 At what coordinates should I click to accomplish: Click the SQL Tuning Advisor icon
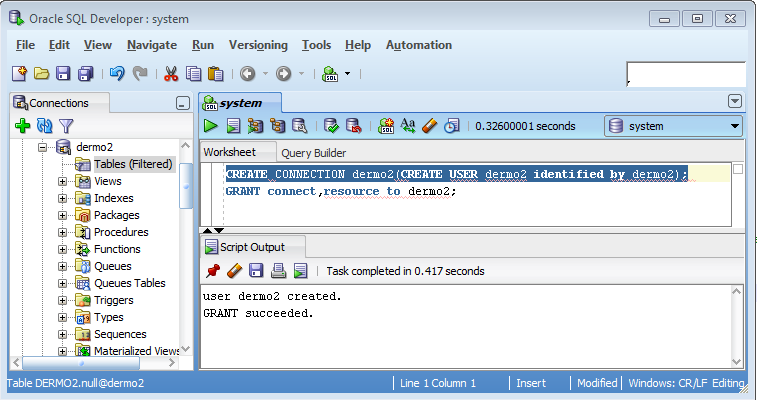(x=300, y=126)
